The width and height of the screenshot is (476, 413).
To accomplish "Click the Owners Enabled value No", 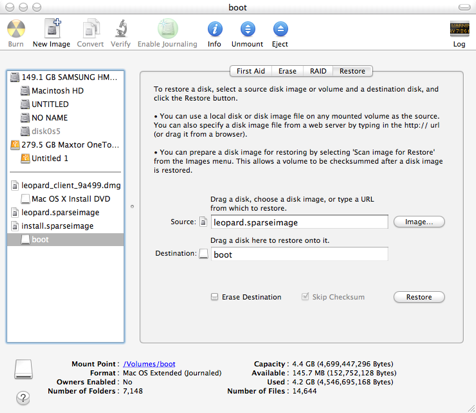I will pyautogui.click(x=128, y=382).
